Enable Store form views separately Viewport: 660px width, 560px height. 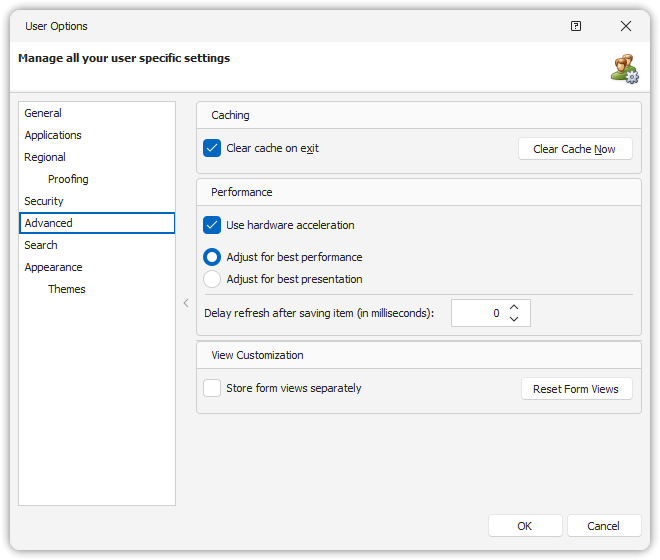212,388
